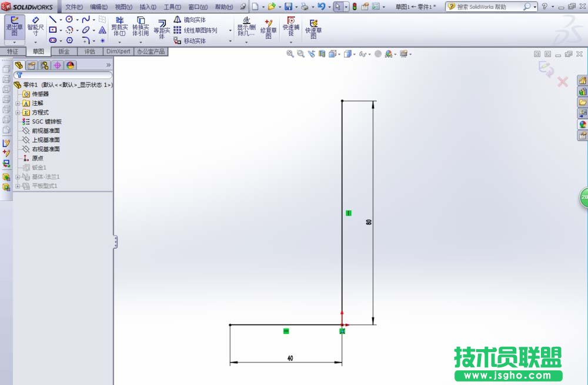Click the feature tree filter field
The image size is (588, 385).
pos(63,75)
